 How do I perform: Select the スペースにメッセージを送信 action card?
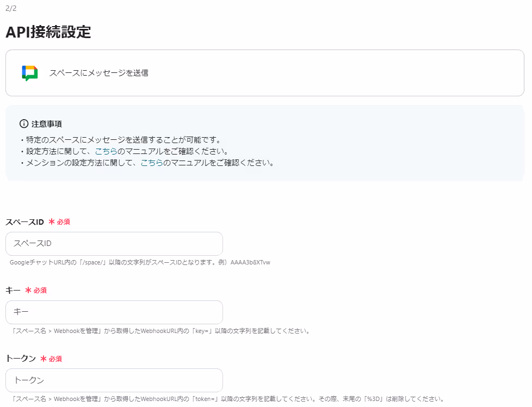(265, 73)
